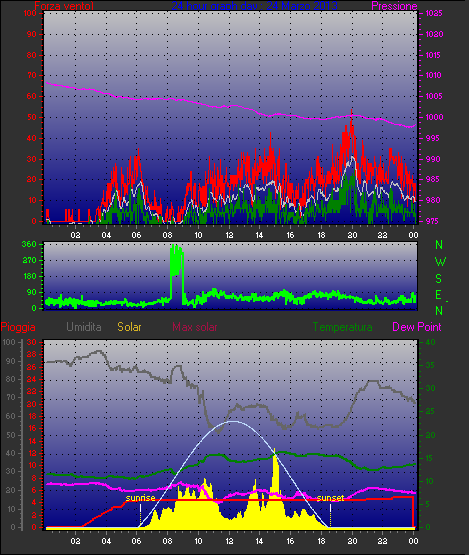Image resolution: width=469 pixels, height=555 pixels.
Task: Click the 975 pressure axis value
Action: (x=433, y=221)
